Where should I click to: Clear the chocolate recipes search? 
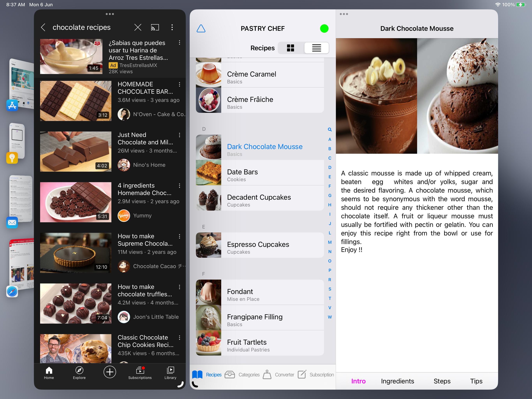(x=138, y=27)
